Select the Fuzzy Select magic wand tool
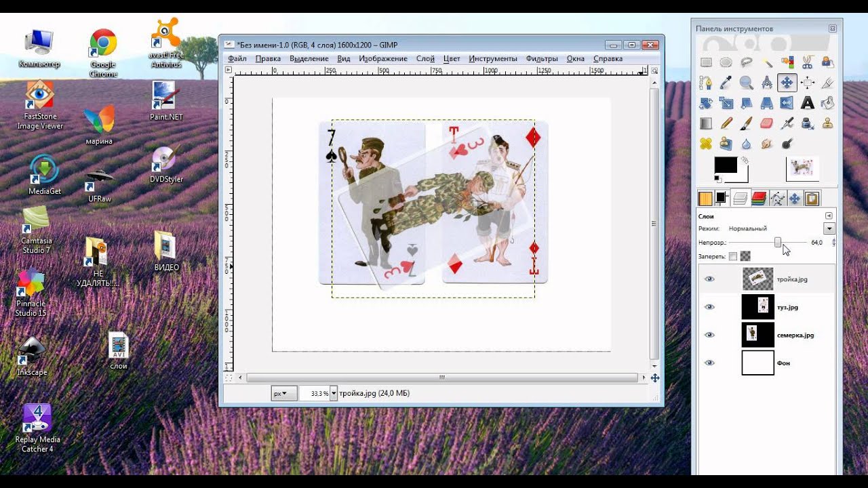868x488 pixels. (x=767, y=62)
